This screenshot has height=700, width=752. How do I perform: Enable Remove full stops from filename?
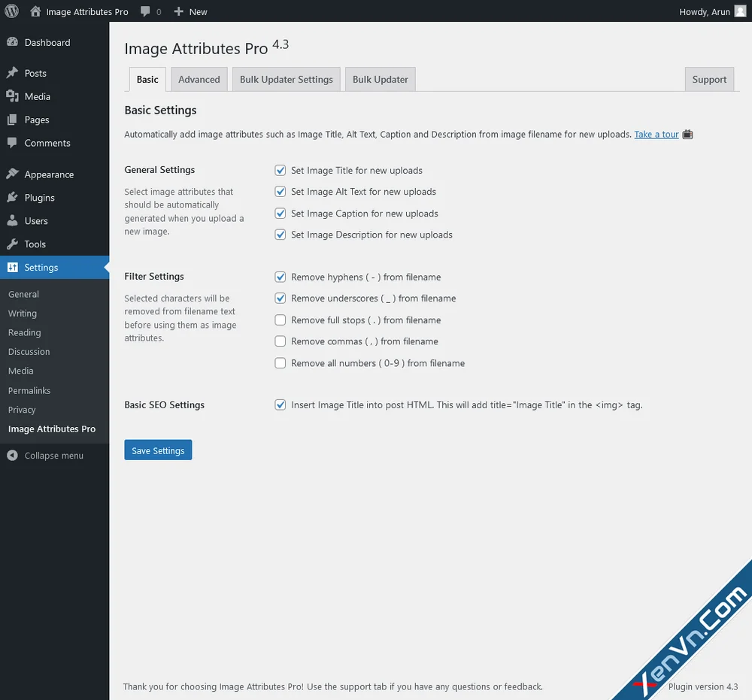pos(280,320)
